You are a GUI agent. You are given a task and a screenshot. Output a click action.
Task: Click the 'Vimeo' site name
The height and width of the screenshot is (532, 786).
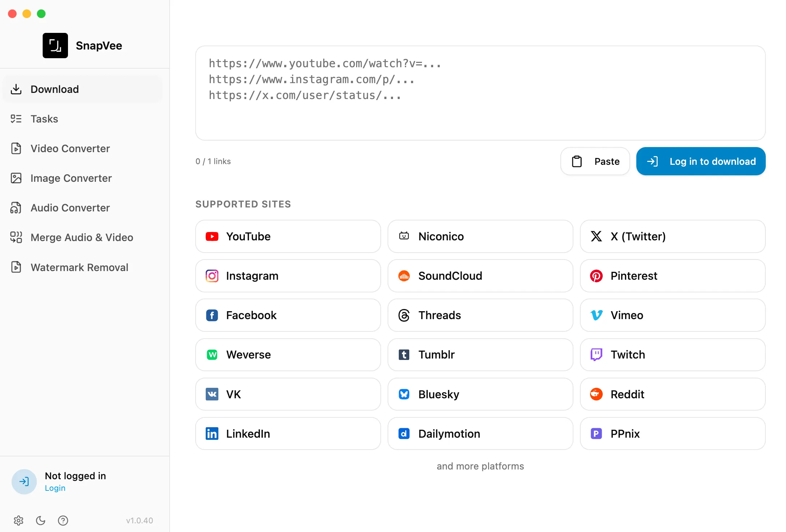[627, 315]
